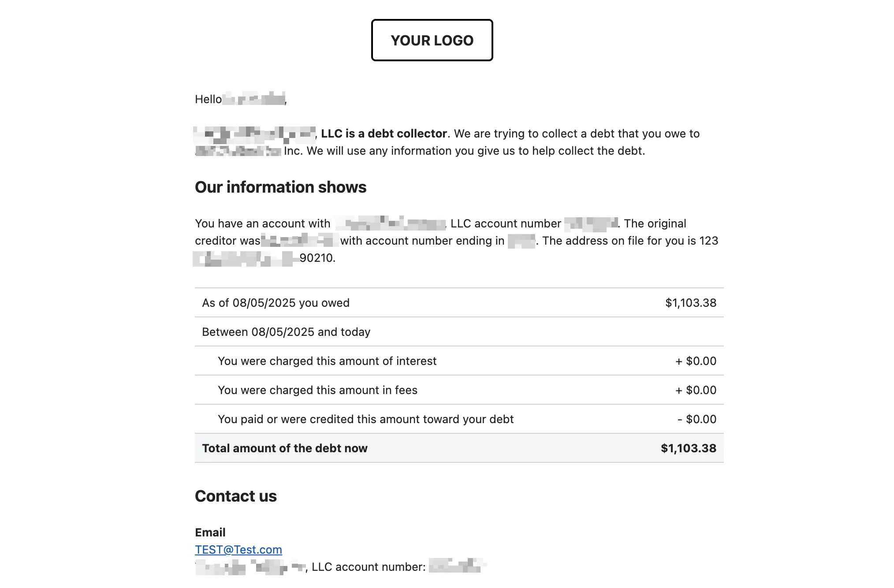
Task: Click "LLC account number:" text under the email
Action: [369, 567]
